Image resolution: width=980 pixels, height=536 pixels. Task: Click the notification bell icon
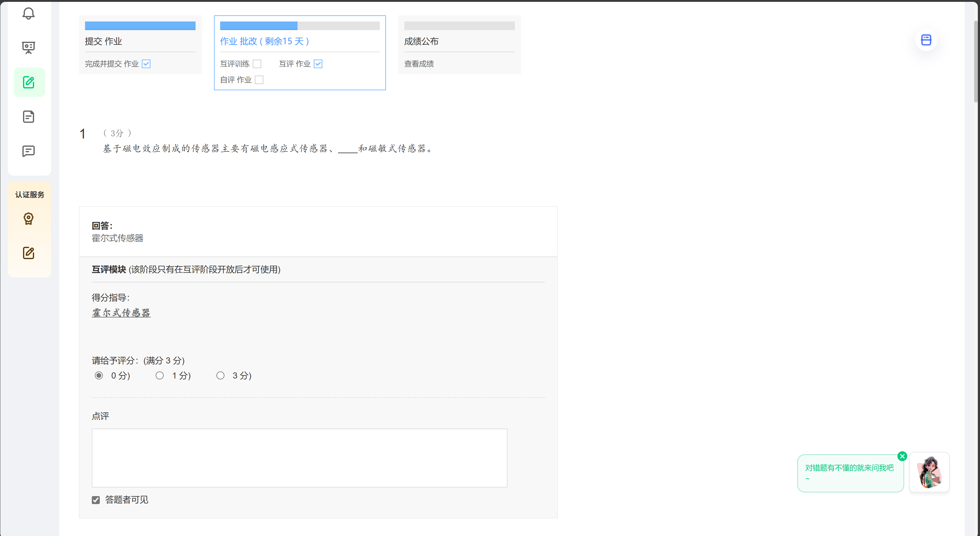(x=29, y=14)
